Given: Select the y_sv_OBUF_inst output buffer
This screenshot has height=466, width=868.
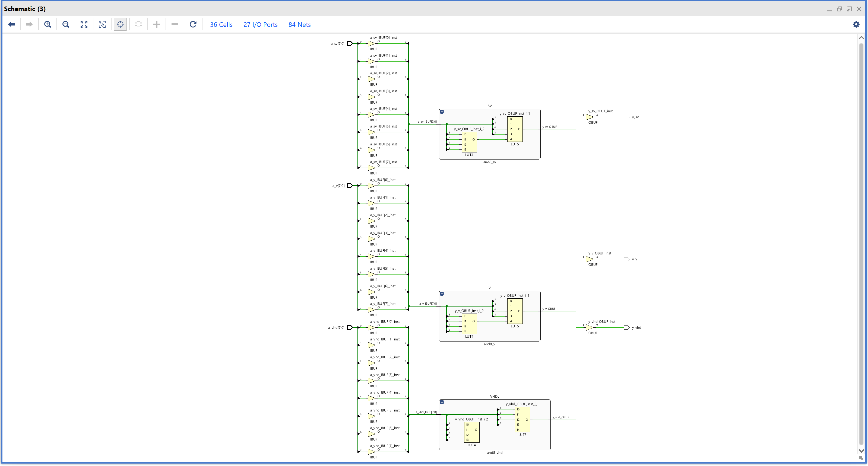Looking at the screenshot, I should [x=589, y=117].
